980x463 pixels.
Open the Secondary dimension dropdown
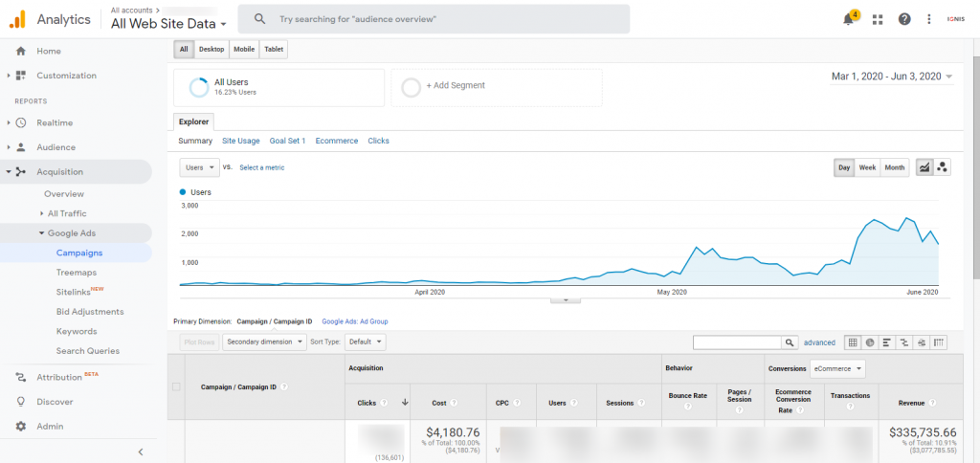(263, 342)
